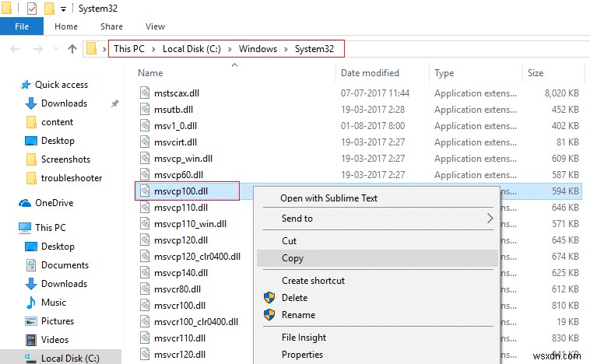Sort by the Date modified column header
Viewport: 590px width, 364px height.
pyautogui.click(x=370, y=73)
